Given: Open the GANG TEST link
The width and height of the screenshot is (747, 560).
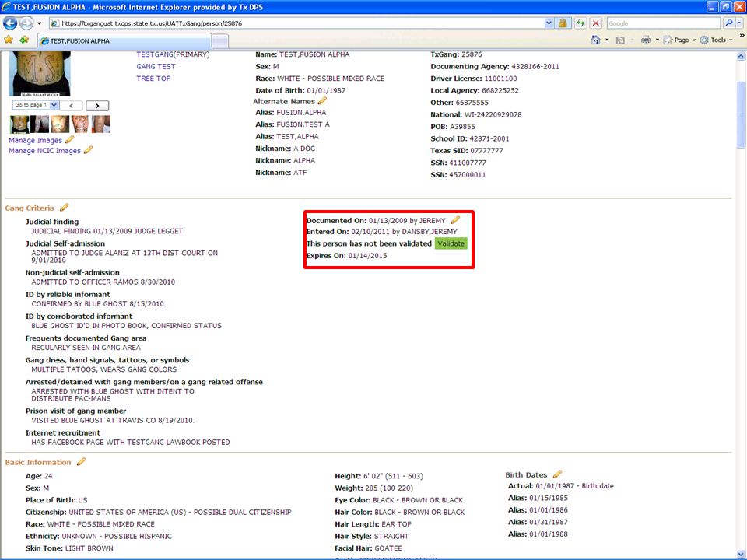Looking at the screenshot, I should tap(156, 67).
